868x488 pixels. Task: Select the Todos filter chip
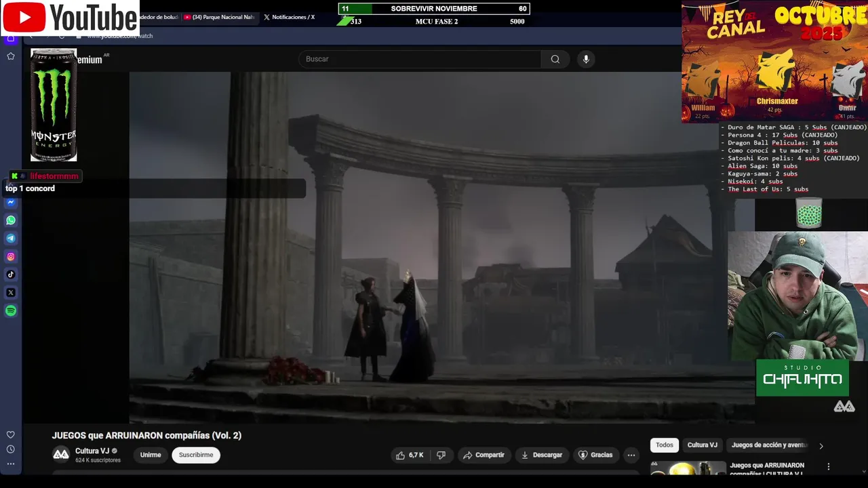point(665,445)
